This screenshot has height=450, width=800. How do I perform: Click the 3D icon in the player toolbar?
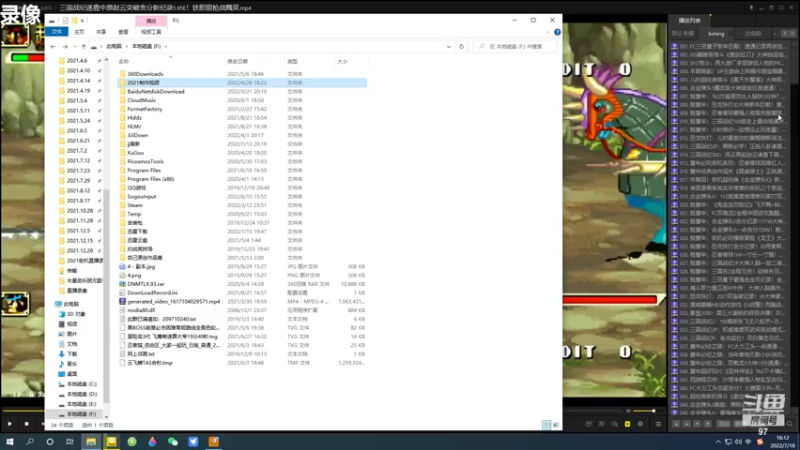tap(602, 424)
